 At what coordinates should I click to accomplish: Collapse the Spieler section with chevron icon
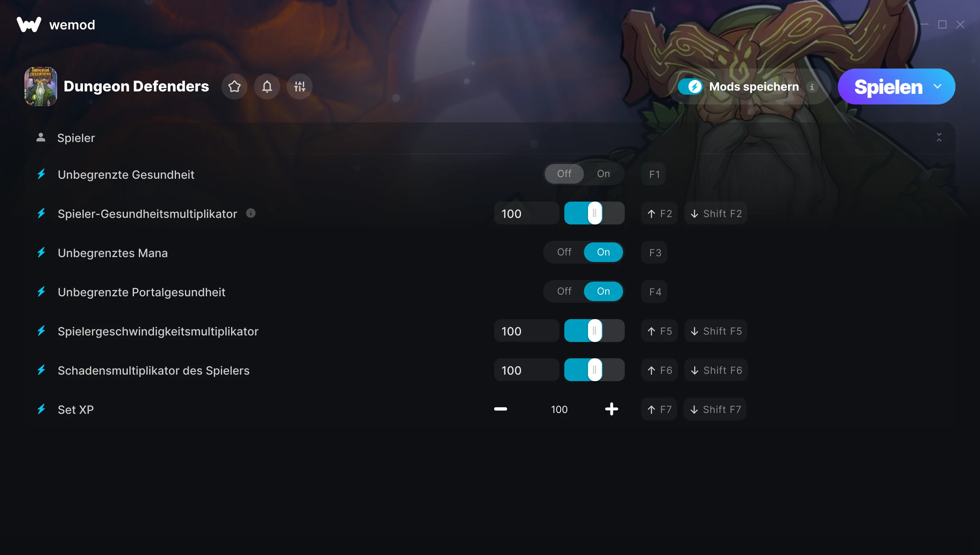939,138
